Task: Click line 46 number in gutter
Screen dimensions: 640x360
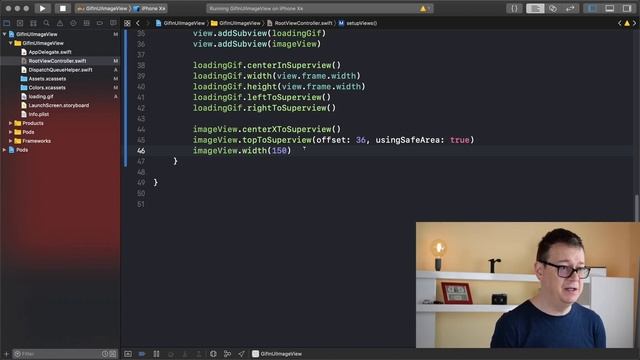Action: pyautogui.click(x=141, y=151)
